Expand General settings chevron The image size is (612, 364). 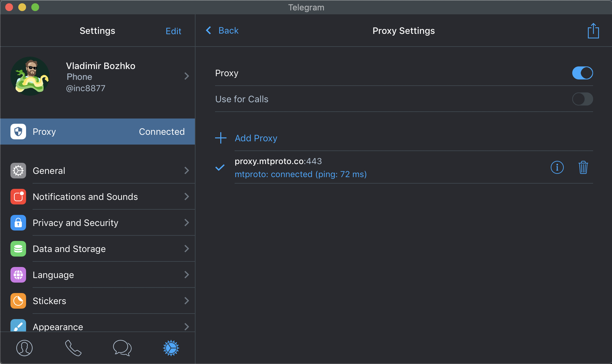(186, 171)
